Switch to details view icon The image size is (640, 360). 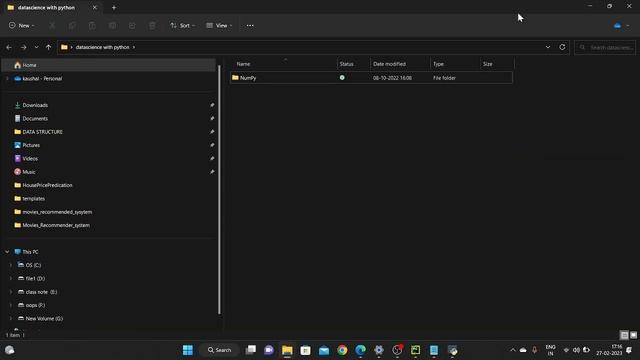(624, 335)
